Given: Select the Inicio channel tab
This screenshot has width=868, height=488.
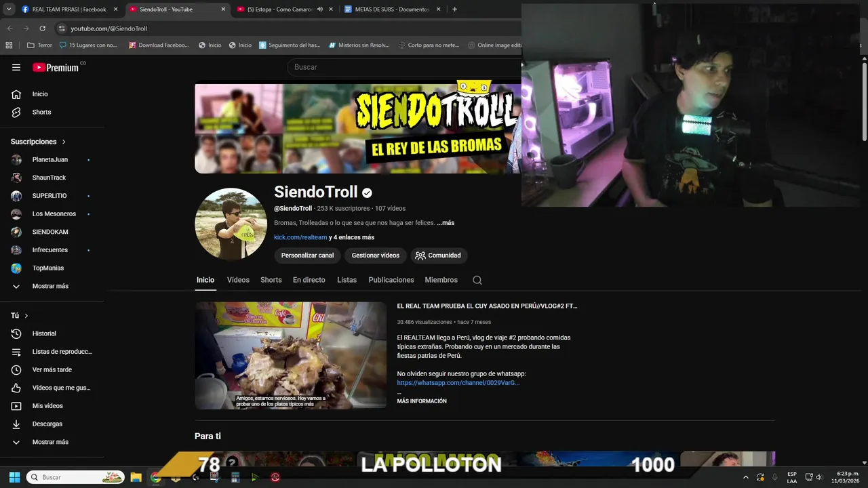Looking at the screenshot, I should coord(205,280).
